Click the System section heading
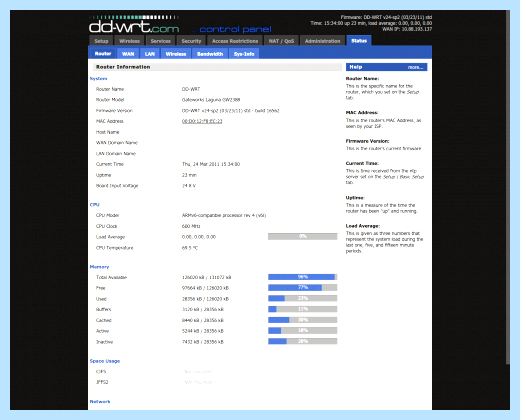 (98, 79)
